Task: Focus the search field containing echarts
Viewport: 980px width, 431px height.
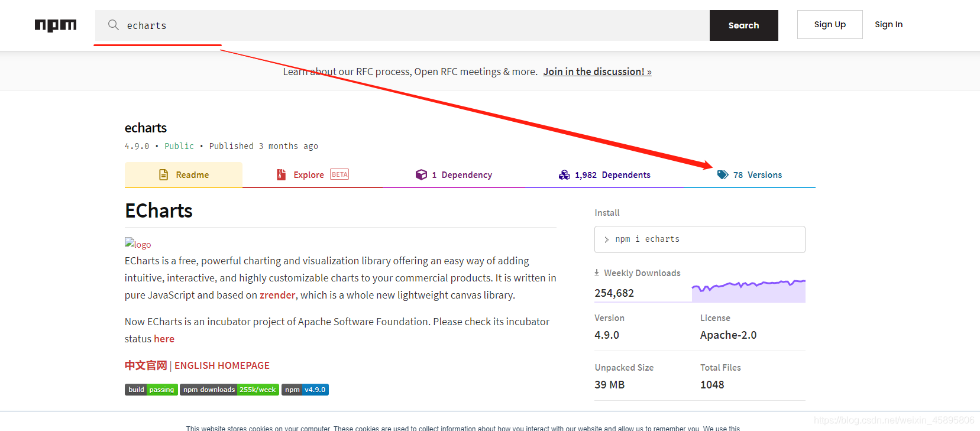Action: coord(402,25)
